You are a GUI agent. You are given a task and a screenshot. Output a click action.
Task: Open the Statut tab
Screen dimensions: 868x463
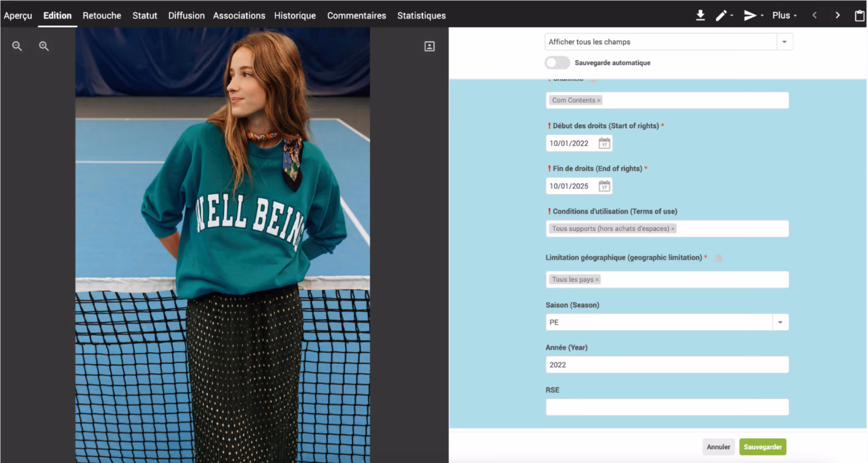tap(145, 15)
